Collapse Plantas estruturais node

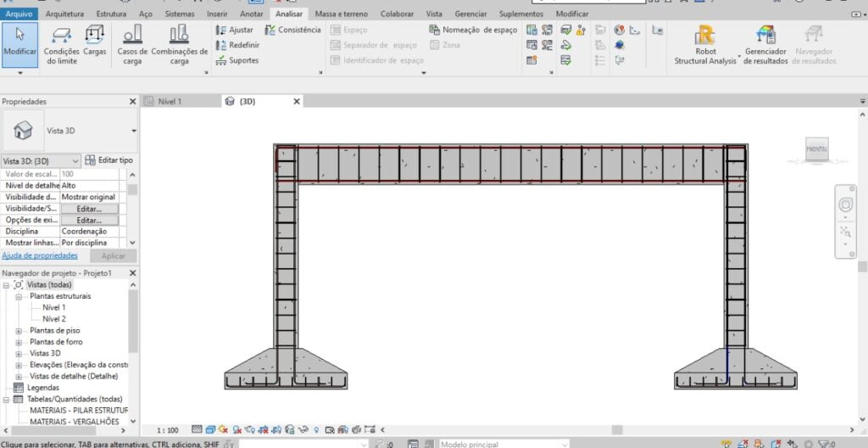[19, 296]
